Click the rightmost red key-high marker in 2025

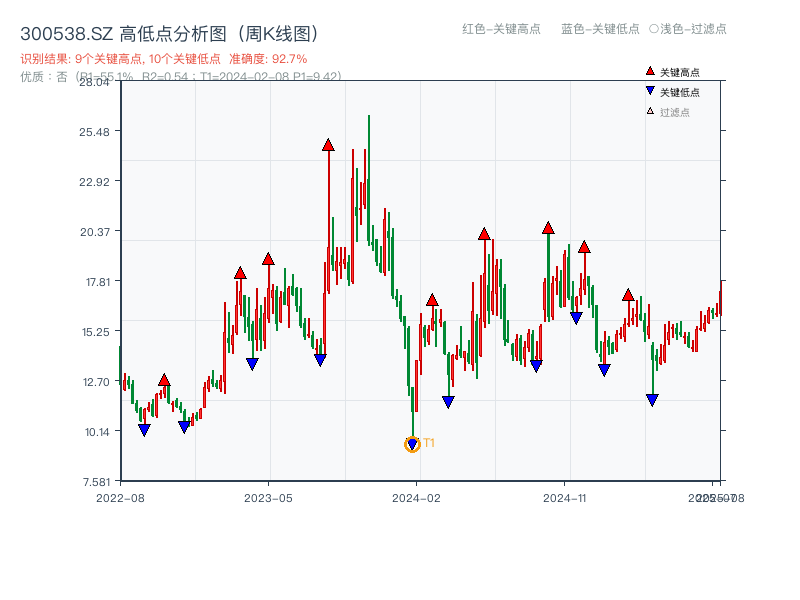(628, 295)
